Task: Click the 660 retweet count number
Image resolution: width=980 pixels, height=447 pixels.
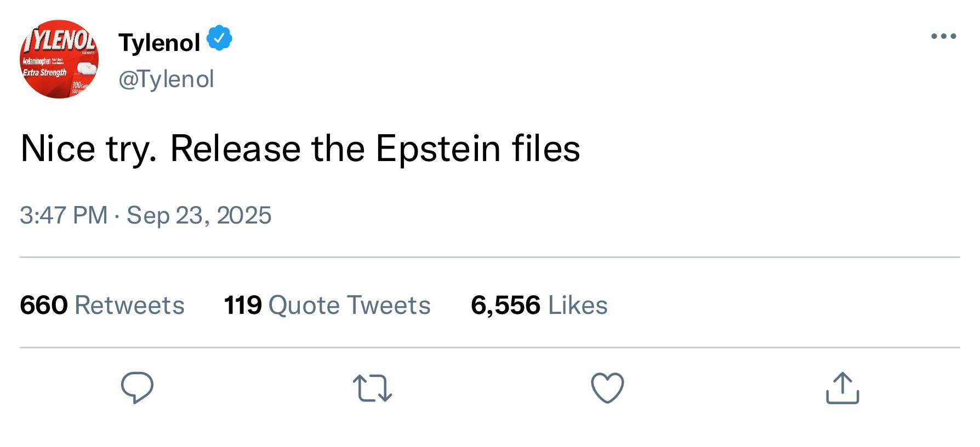Action: 44,305
